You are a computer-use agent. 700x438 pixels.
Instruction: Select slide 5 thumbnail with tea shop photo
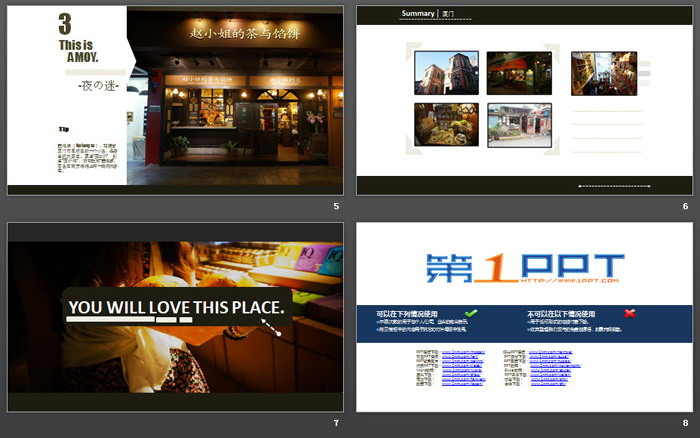pyautogui.click(x=174, y=100)
